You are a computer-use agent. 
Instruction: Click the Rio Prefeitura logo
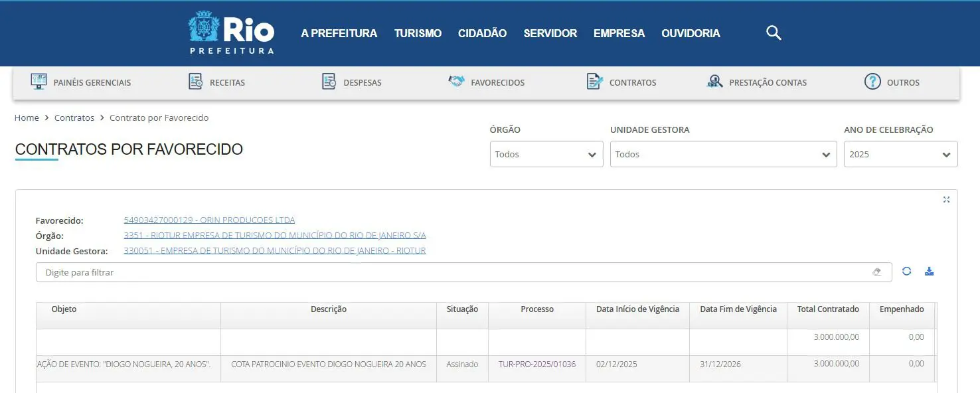point(231,33)
